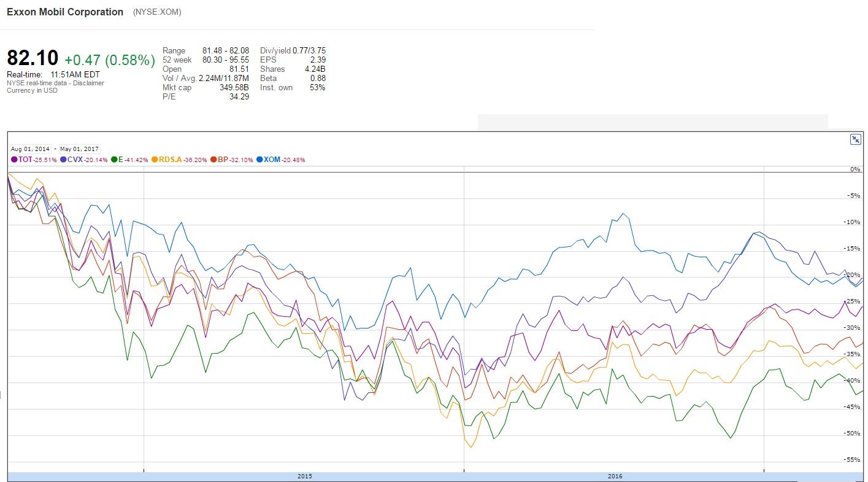The image size is (868, 482).
Task: Click the Shares value 4.24B
Action: pyautogui.click(x=315, y=69)
